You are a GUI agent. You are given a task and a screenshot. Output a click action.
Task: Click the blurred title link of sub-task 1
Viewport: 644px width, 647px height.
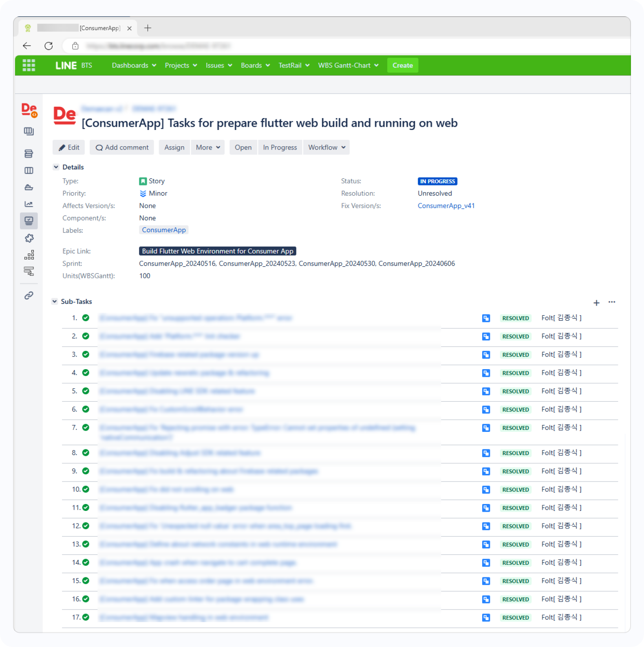(x=196, y=318)
